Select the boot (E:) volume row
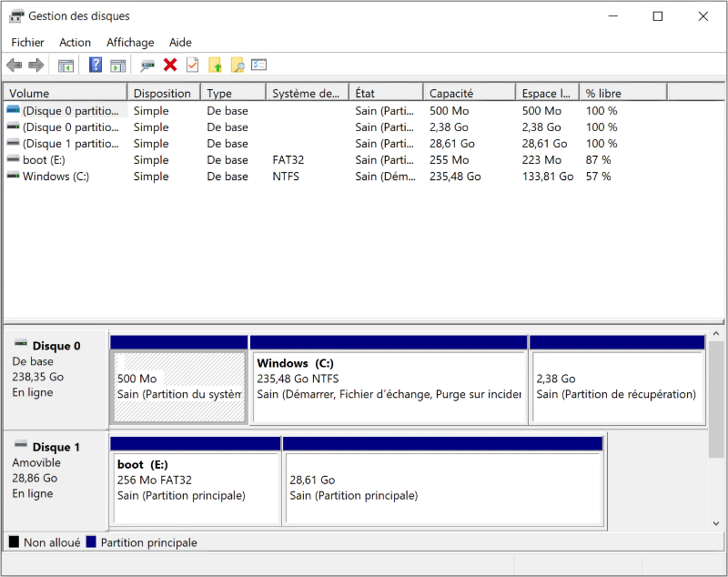This screenshot has height=577, width=728. (363, 160)
